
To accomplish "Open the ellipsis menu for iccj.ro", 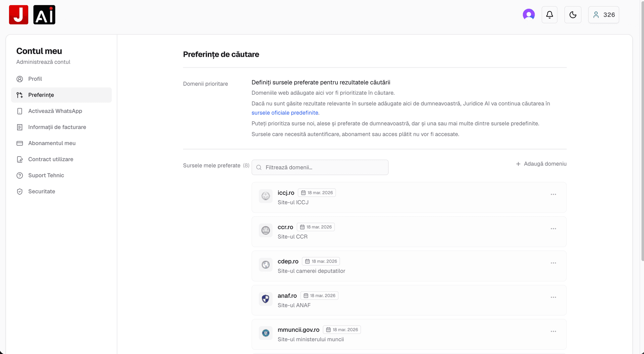I will [553, 194].
